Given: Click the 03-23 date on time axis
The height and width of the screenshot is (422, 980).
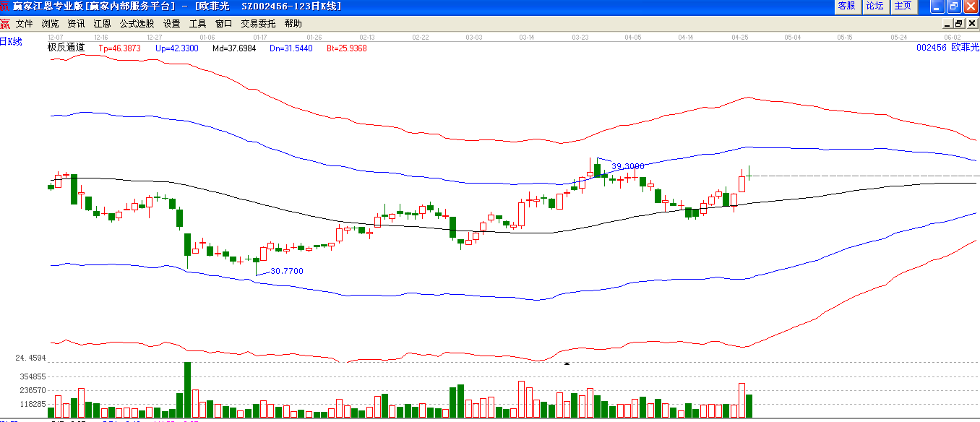Looking at the screenshot, I should tap(580, 37).
